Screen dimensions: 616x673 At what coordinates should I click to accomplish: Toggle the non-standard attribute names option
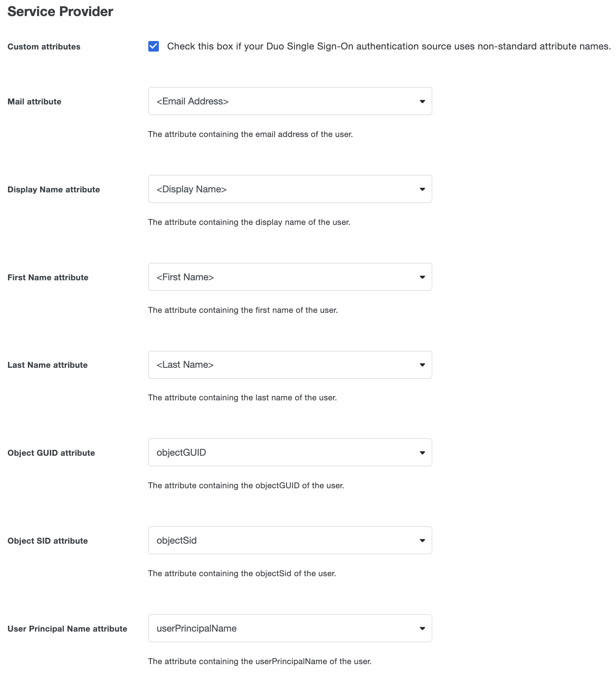point(154,47)
